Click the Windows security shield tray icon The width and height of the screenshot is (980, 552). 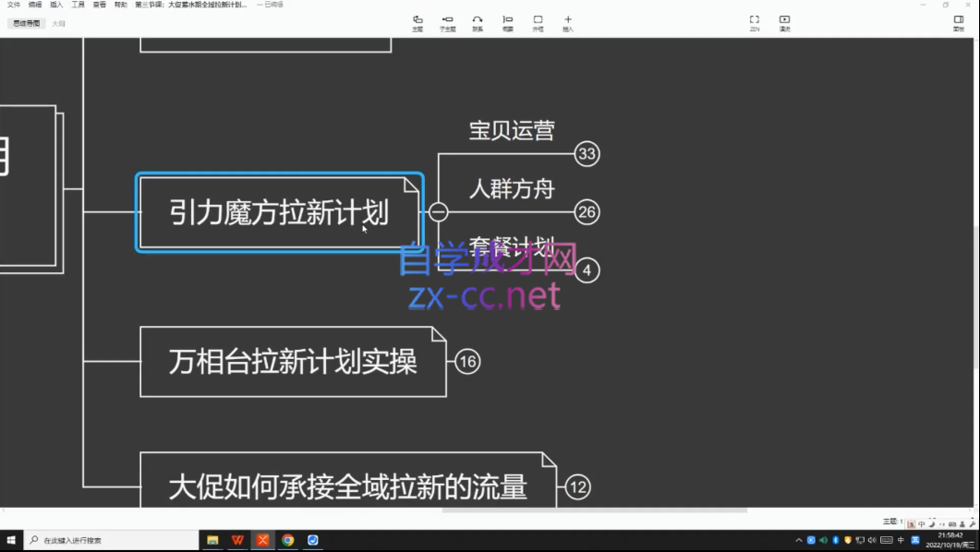848,540
